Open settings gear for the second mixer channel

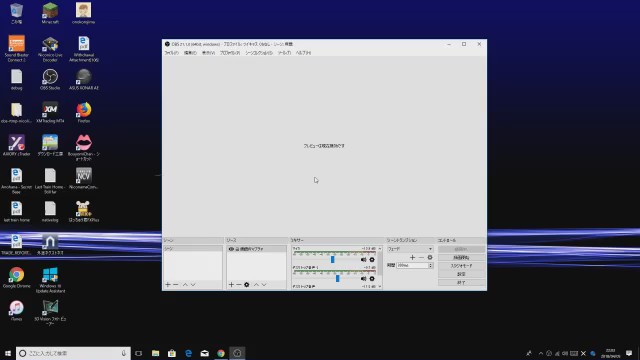tap(372, 278)
